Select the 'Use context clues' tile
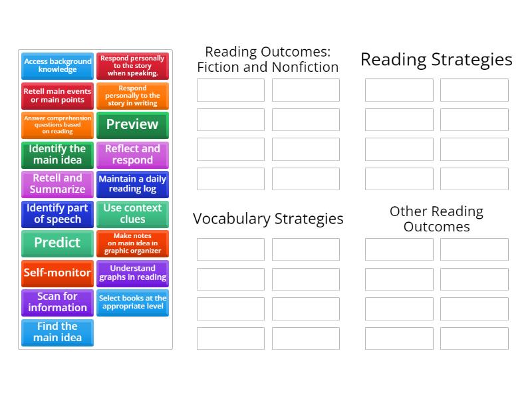 pyautogui.click(x=132, y=214)
